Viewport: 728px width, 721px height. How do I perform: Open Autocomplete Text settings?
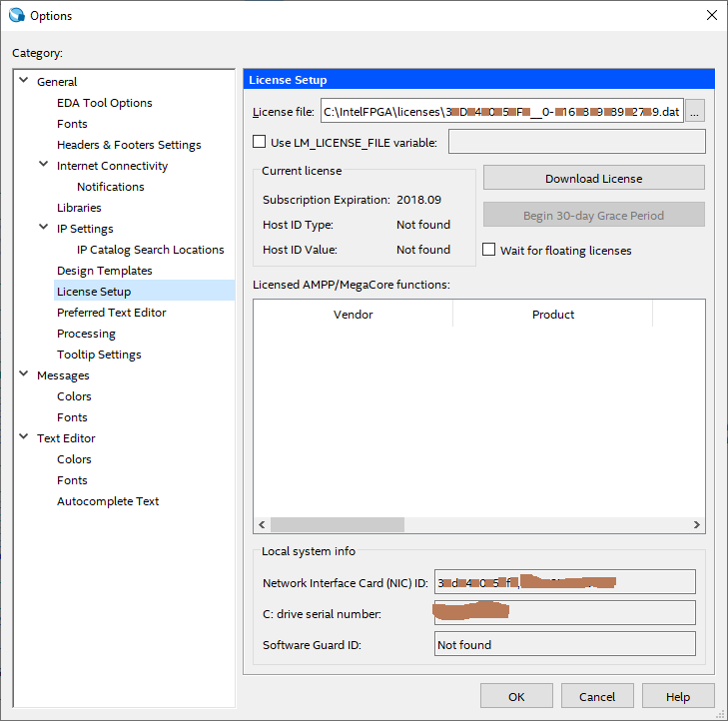click(108, 501)
